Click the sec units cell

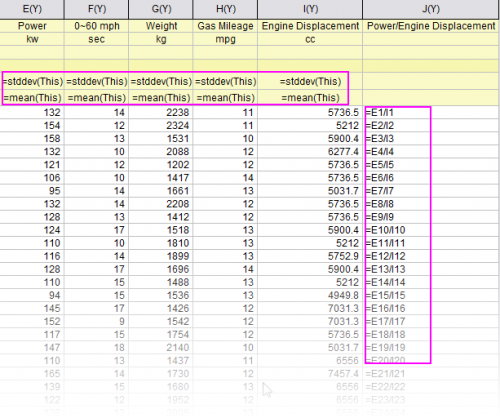[96, 39]
